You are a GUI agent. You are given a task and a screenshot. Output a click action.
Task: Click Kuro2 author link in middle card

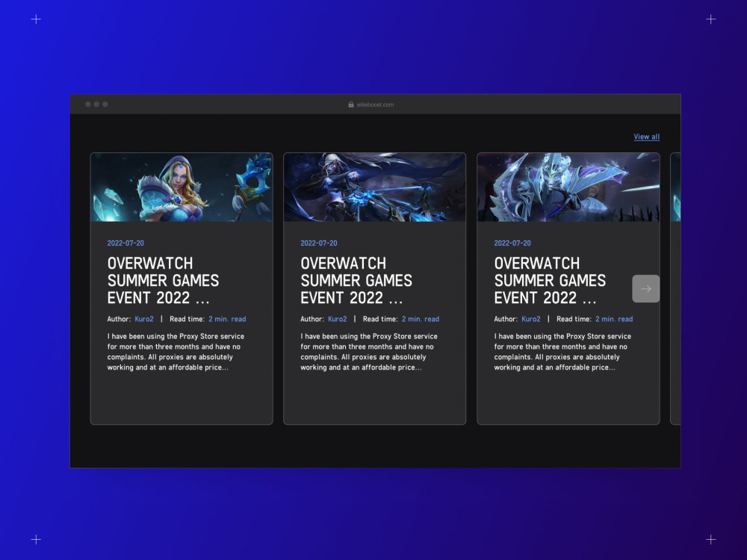pyautogui.click(x=338, y=319)
